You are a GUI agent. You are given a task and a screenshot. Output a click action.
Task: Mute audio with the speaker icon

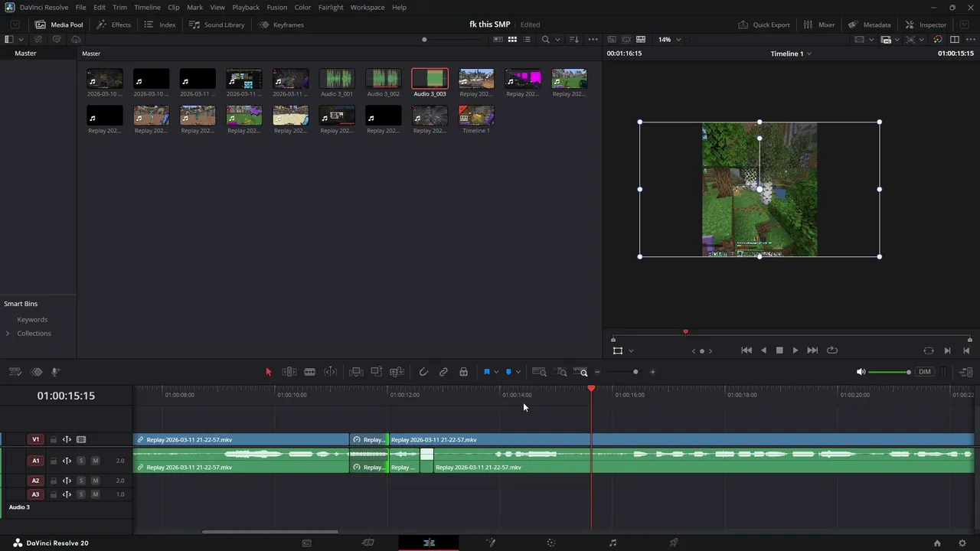[x=861, y=372]
